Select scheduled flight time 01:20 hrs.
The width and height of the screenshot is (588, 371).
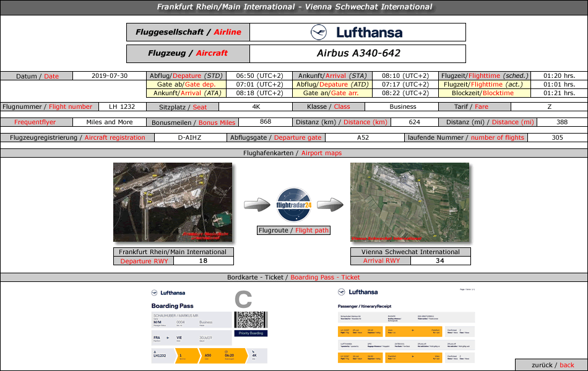(x=559, y=75)
